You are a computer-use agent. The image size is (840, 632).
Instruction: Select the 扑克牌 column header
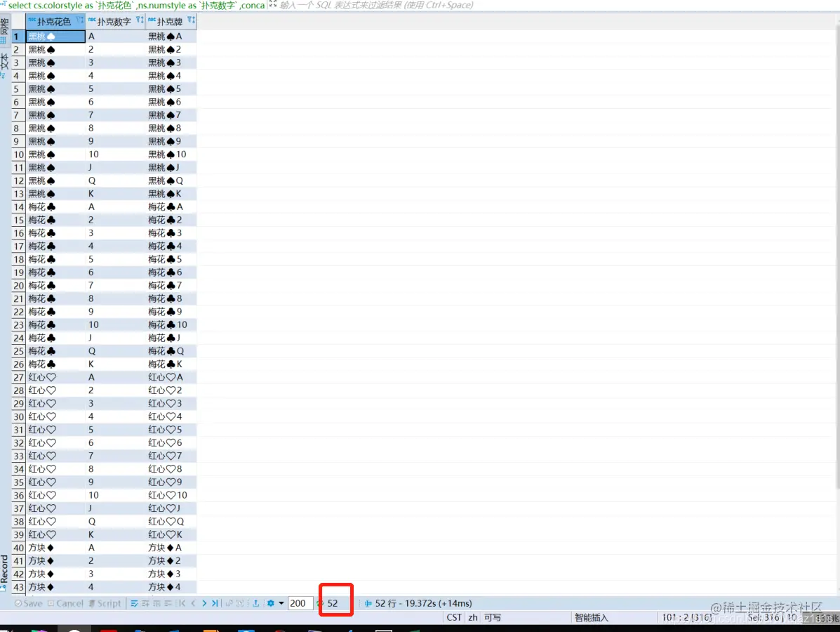point(170,22)
